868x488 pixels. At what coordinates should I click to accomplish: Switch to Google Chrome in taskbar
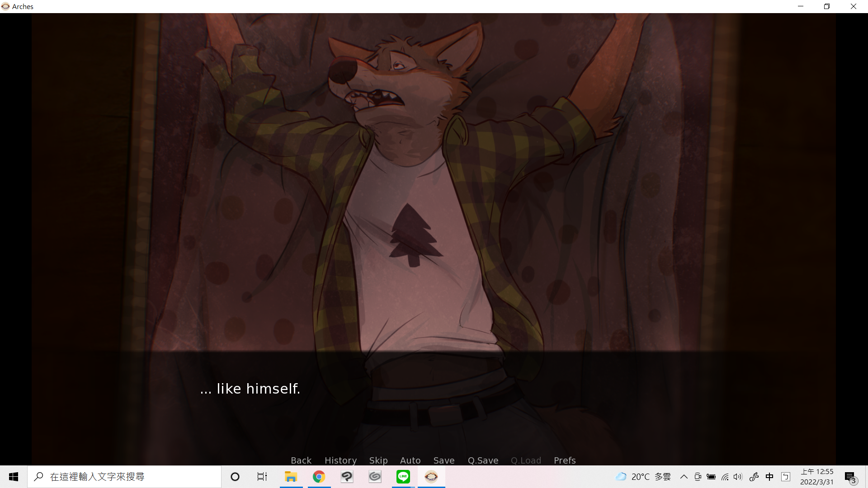[x=319, y=477]
